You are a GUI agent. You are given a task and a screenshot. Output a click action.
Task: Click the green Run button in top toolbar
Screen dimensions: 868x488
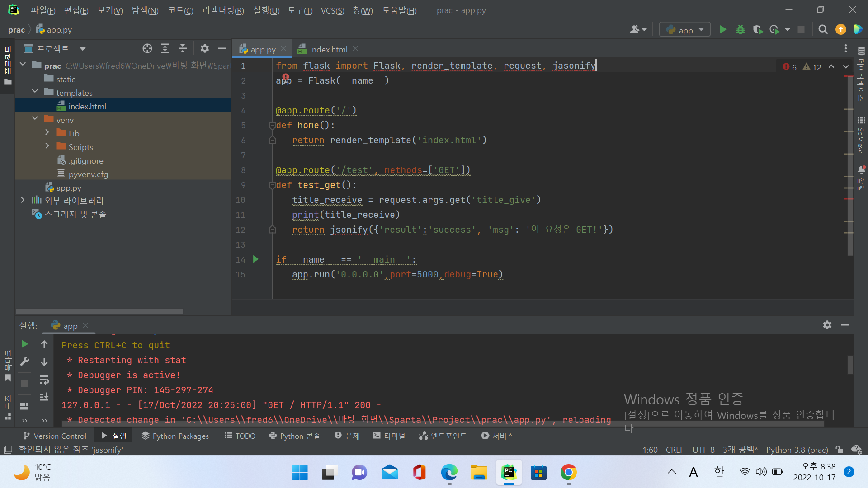click(x=723, y=30)
